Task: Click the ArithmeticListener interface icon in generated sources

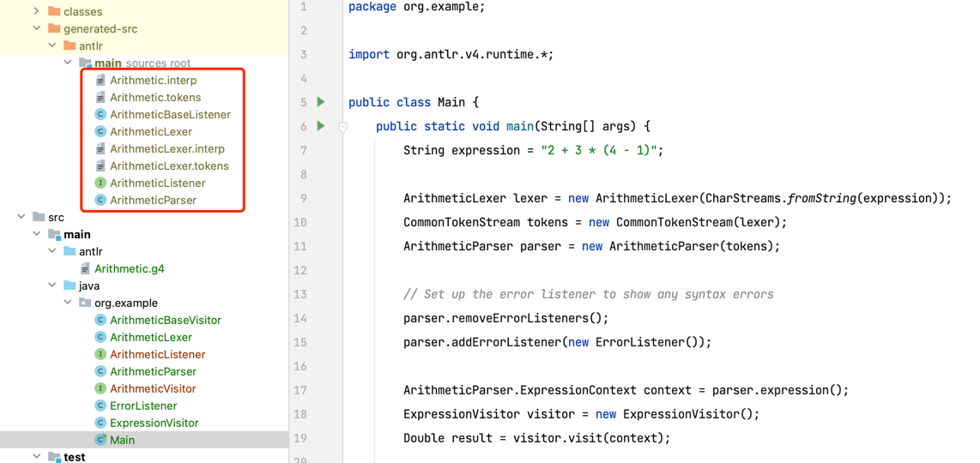Action: tap(100, 183)
